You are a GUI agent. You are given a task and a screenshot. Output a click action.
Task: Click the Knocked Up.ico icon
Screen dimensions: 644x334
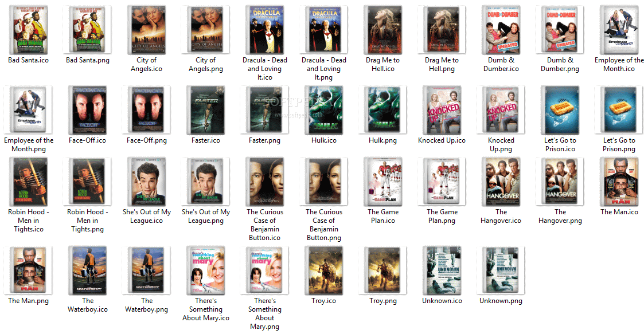click(442, 110)
